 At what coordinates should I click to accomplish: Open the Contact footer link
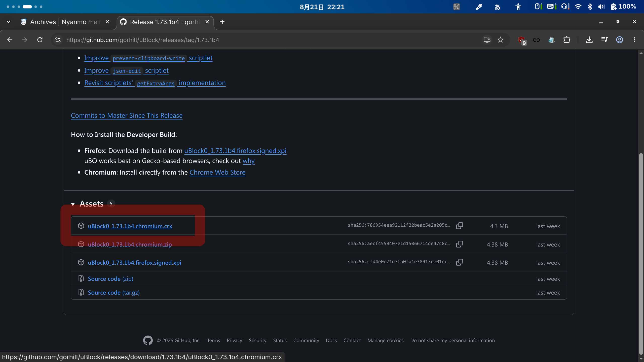(x=352, y=340)
